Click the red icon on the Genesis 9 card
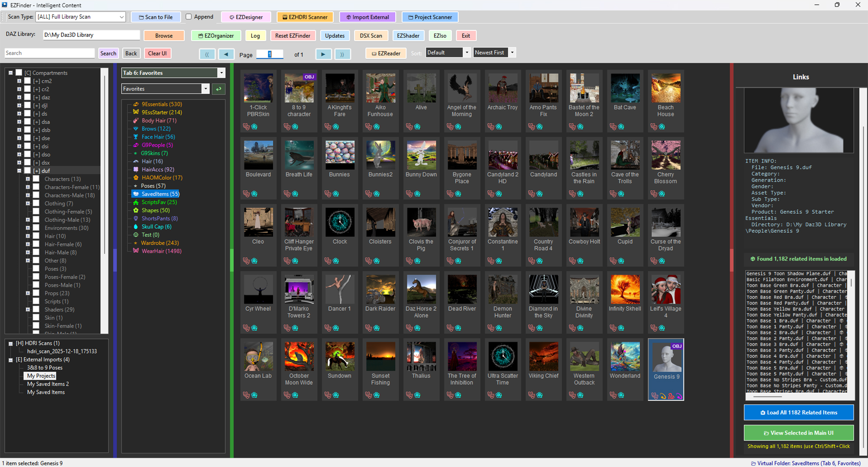This screenshot has width=868, height=467. pyautogui.click(x=671, y=396)
